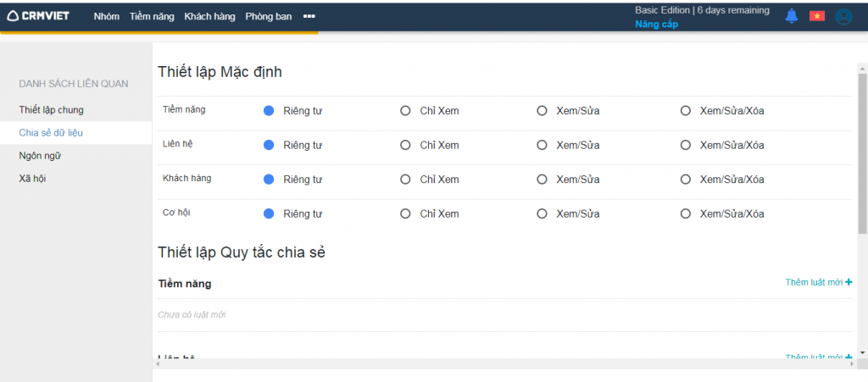Select Xem/Sửa for Liên hệ
868x382 pixels.
542,145
